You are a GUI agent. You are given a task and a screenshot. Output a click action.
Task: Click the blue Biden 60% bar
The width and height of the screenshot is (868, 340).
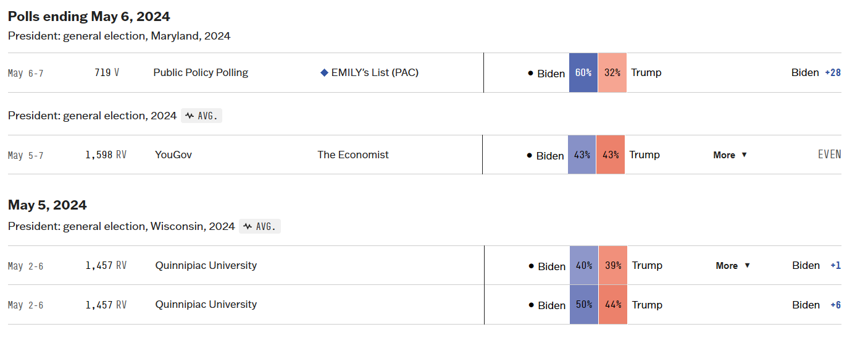pyautogui.click(x=583, y=73)
